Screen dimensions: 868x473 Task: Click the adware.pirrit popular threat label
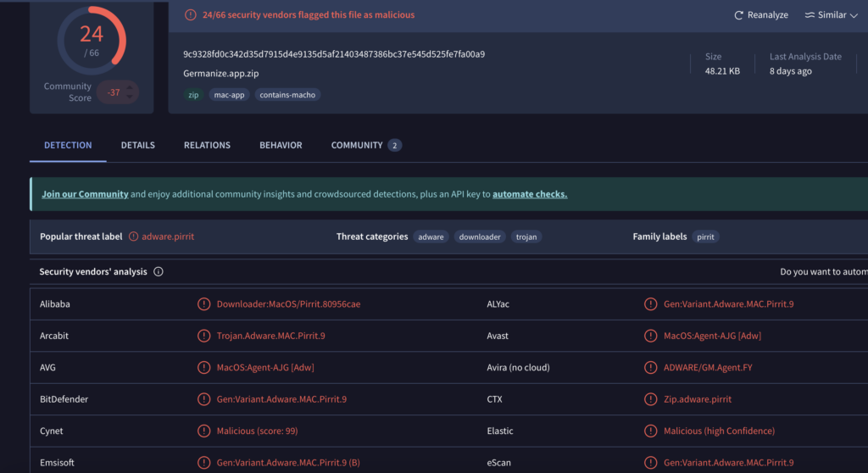point(168,236)
